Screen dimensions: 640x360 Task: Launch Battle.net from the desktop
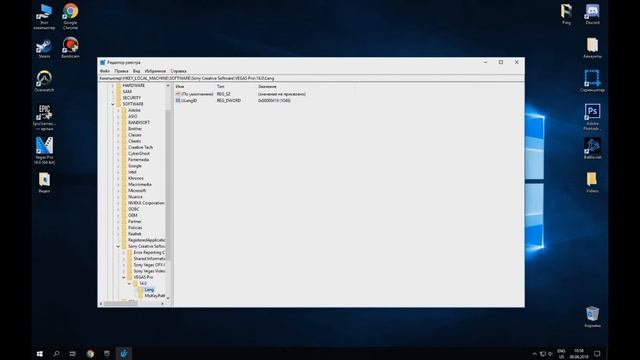coord(592,148)
